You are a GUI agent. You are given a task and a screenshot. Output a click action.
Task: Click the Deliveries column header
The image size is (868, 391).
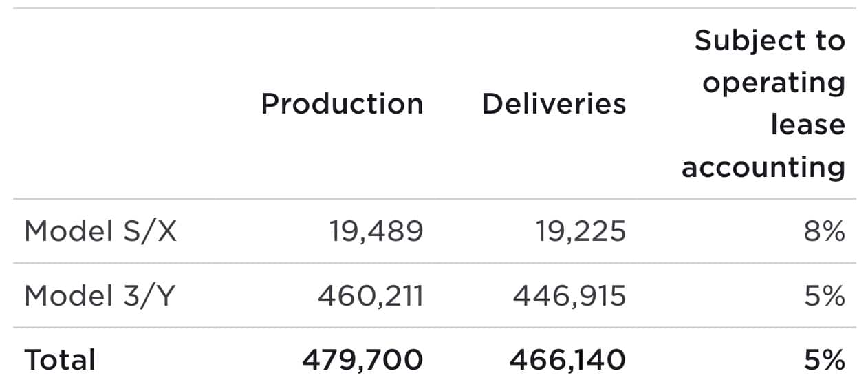click(x=554, y=104)
